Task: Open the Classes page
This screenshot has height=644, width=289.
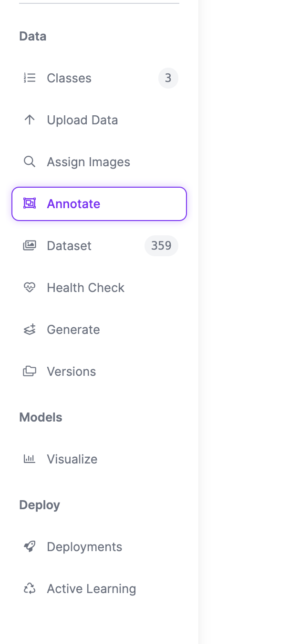Action: (x=69, y=78)
